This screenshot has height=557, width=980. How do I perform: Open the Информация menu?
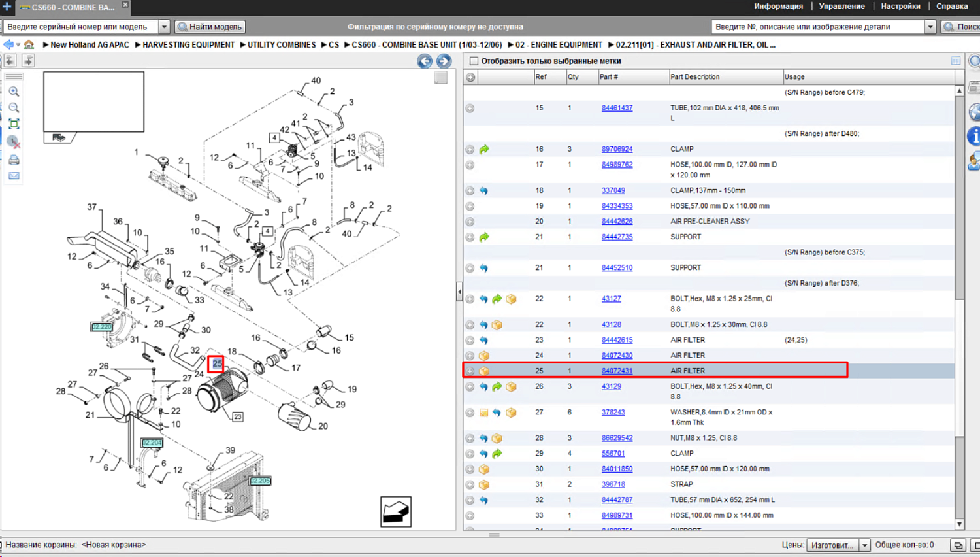tap(778, 7)
